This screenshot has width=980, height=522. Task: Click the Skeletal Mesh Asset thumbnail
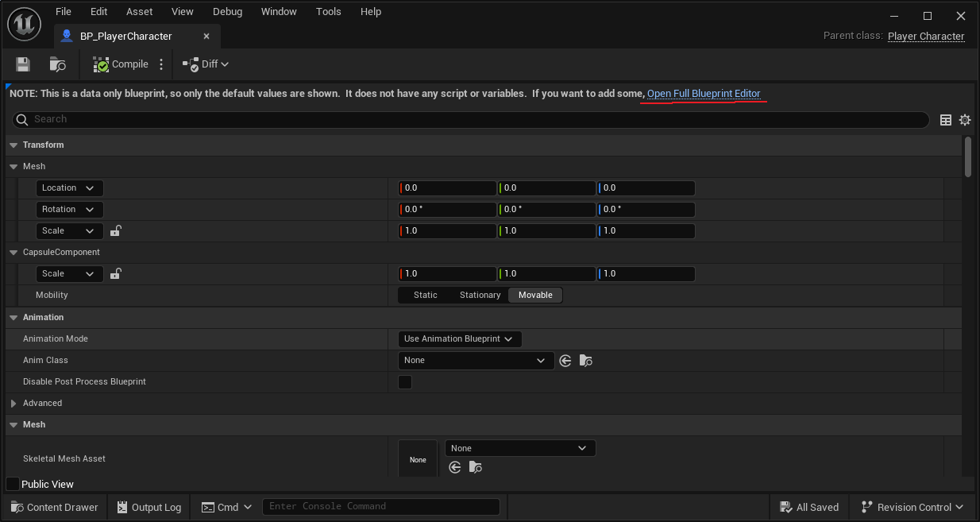418,459
